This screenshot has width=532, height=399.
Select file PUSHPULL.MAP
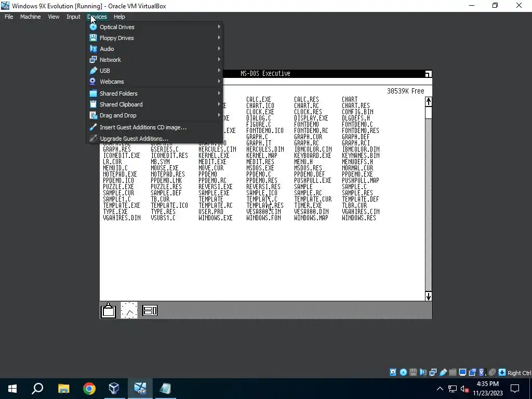tap(361, 180)
